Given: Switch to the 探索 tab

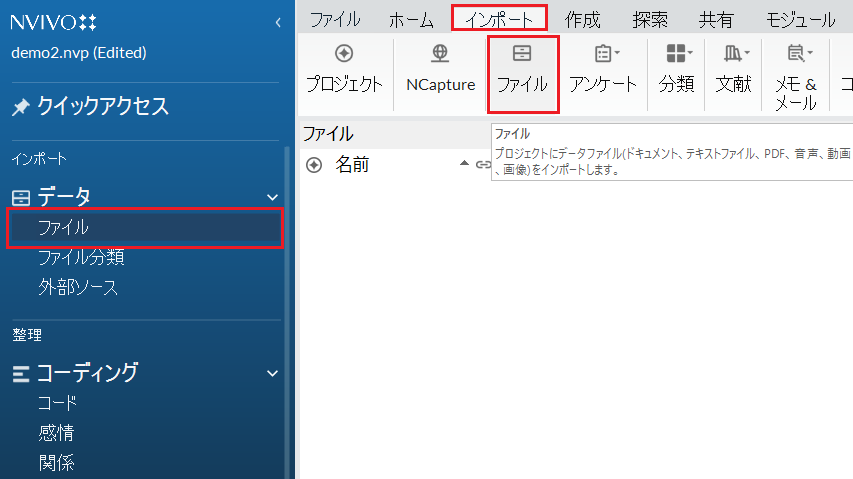Looking at the screenshot, I should coord(650,20).
